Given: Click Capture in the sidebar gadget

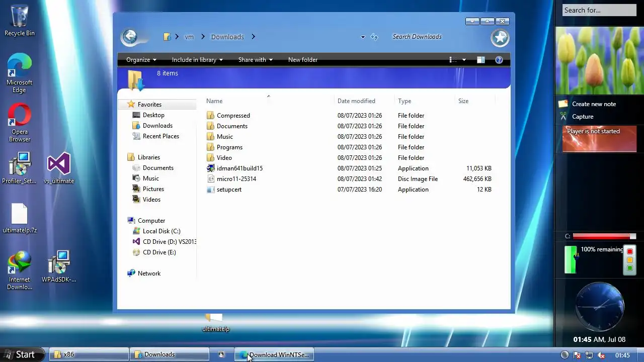Looking at the screenshot, I should 583,117.
